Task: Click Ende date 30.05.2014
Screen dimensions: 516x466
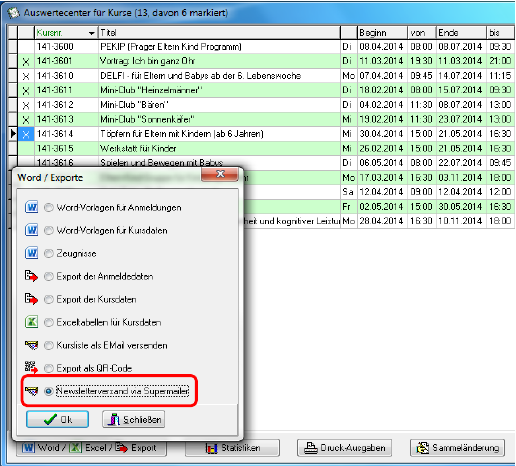Action: click(x=460, y=206)
